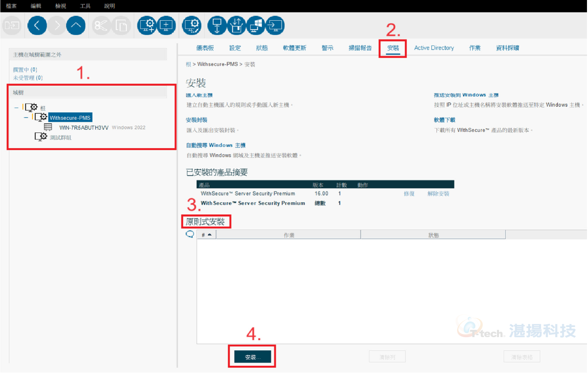The height and width of the screenshot is (373, 588).
Task: Click the 安裝... button at bottom
Action: [x=252, y=357]
